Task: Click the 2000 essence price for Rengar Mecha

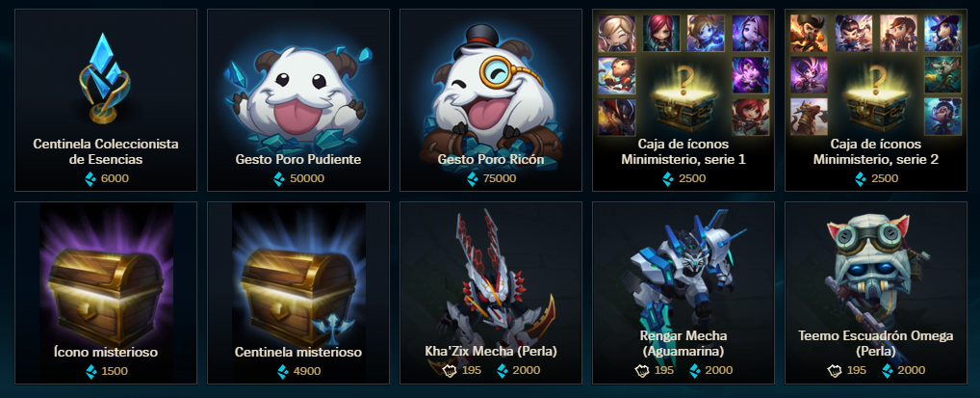Action: coord(719,370)
